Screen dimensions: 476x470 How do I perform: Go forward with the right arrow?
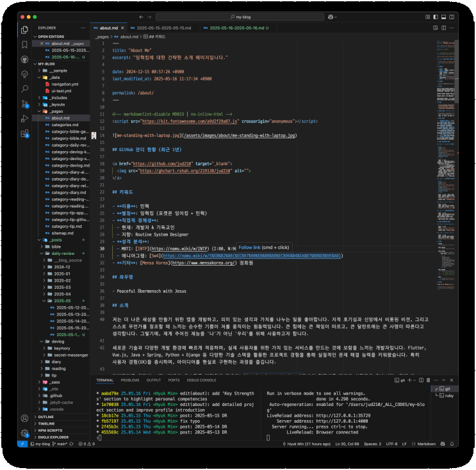coord(149,17)
